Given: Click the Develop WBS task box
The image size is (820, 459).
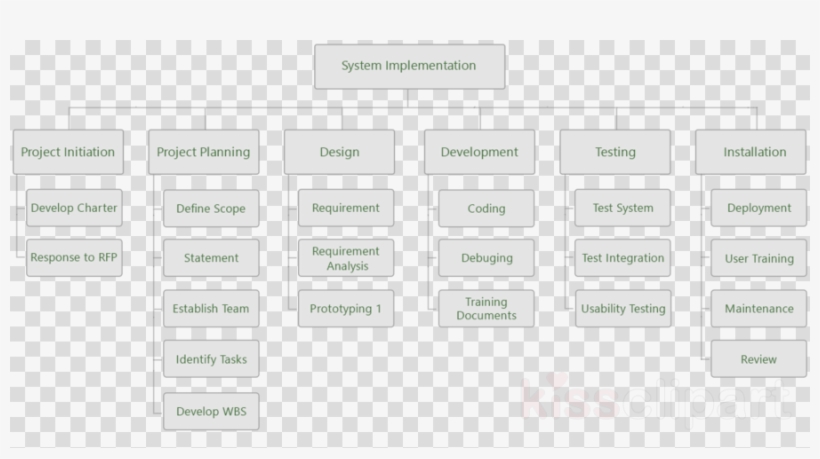Looking at the screenshot, I should pyautogui.click(x=211, y=411).
